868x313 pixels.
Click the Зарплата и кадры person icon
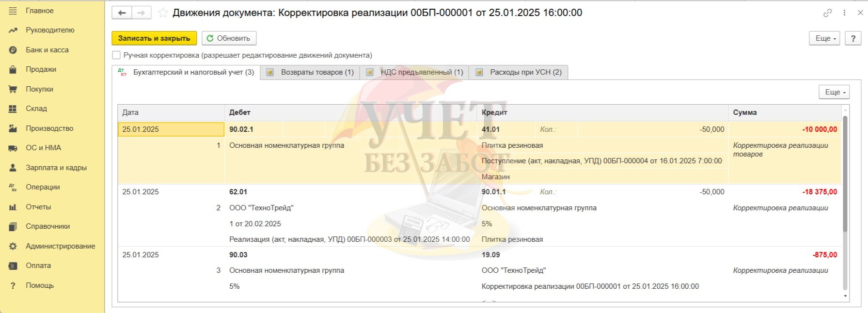coord(13,168)
